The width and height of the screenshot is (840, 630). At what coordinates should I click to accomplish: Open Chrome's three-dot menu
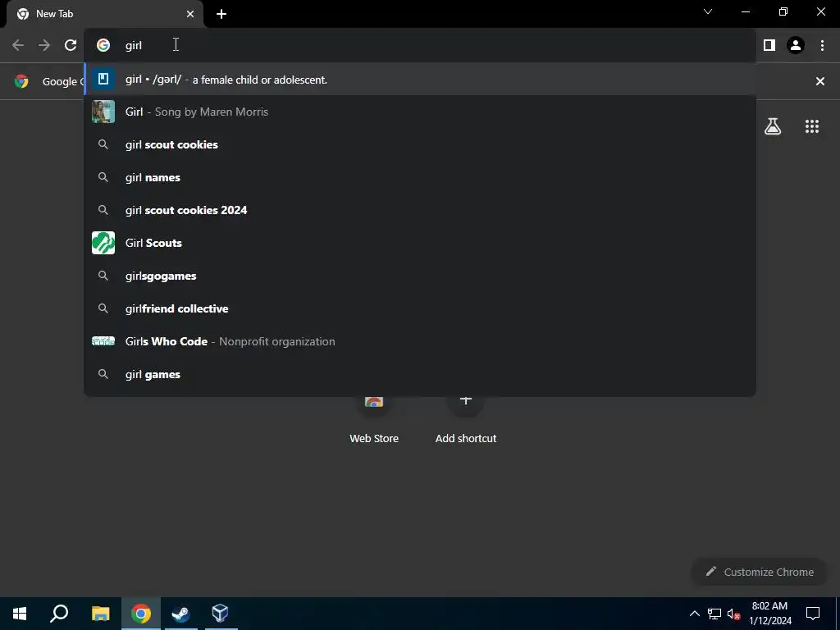822,46
